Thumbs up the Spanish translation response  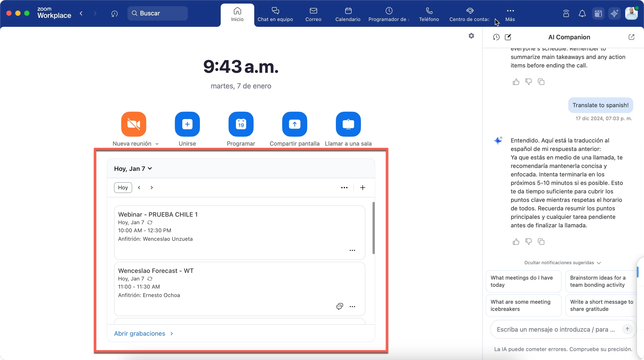coord(516,242)
